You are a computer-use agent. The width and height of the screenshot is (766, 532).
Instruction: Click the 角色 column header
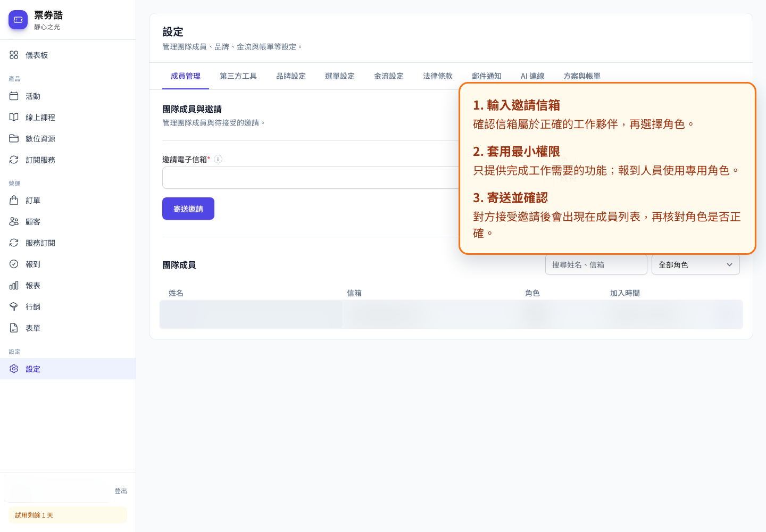tap(532, 293)
